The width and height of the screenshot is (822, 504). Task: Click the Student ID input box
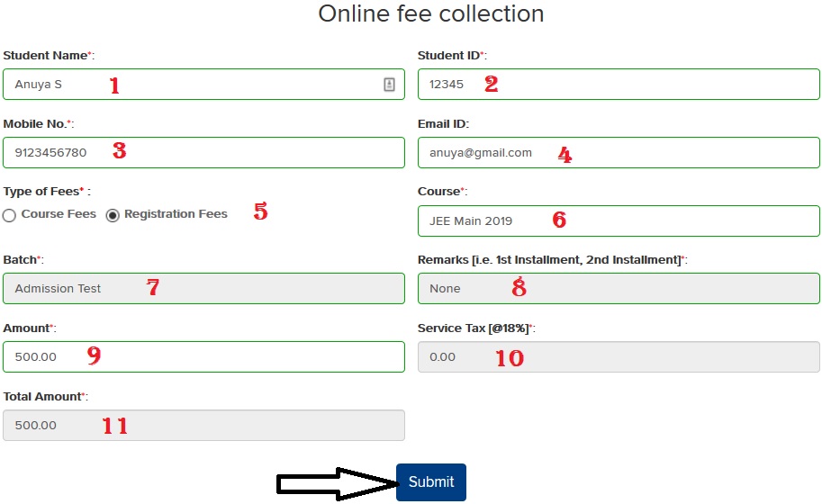pyautogui.click(x=619, y=85)
